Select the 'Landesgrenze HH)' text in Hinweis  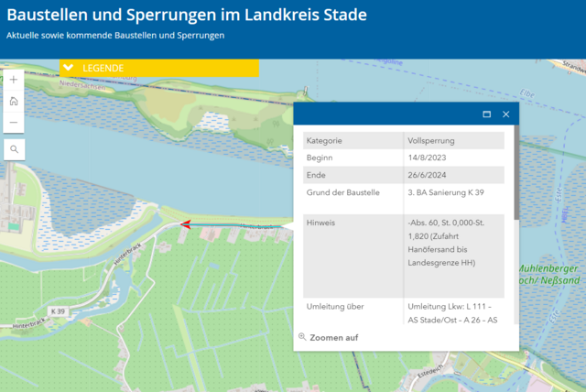click(441, 263)
